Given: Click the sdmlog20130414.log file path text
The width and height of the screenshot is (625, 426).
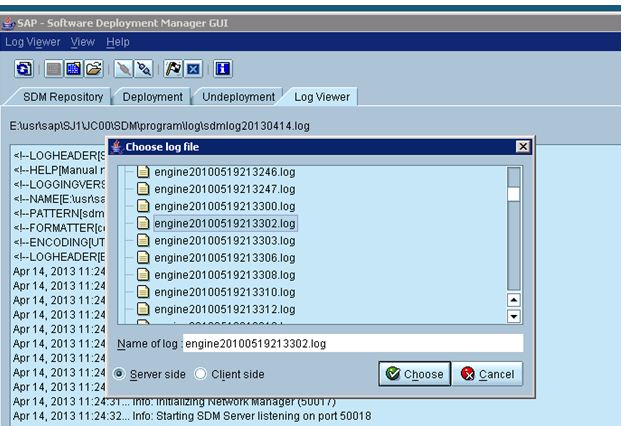Looking at the screenshot, I should pos(159,126).
